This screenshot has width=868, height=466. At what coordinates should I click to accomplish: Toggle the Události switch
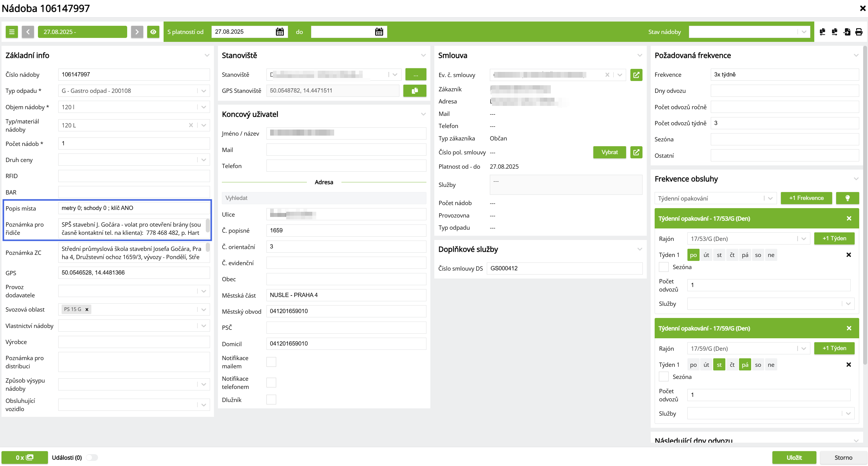tap(92, 458)
